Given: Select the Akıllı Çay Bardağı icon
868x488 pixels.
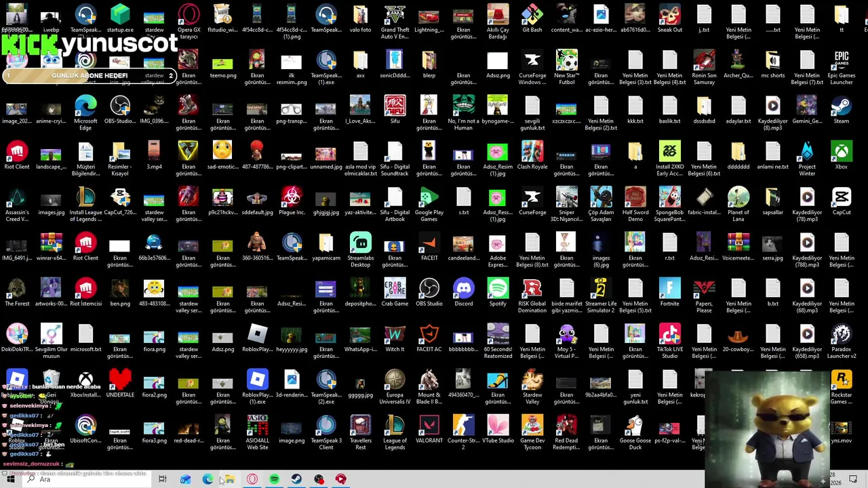Looking at the screenshot, I should (498, 22).
